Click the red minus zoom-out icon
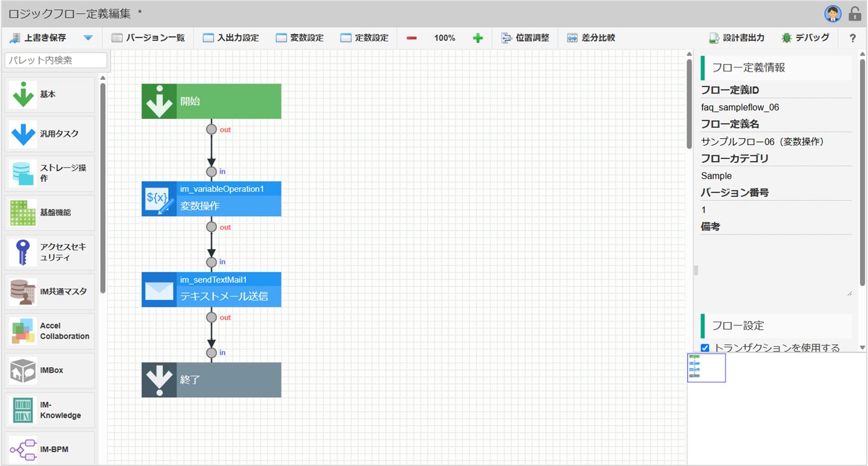868x466 pixels. pos(412,38)
